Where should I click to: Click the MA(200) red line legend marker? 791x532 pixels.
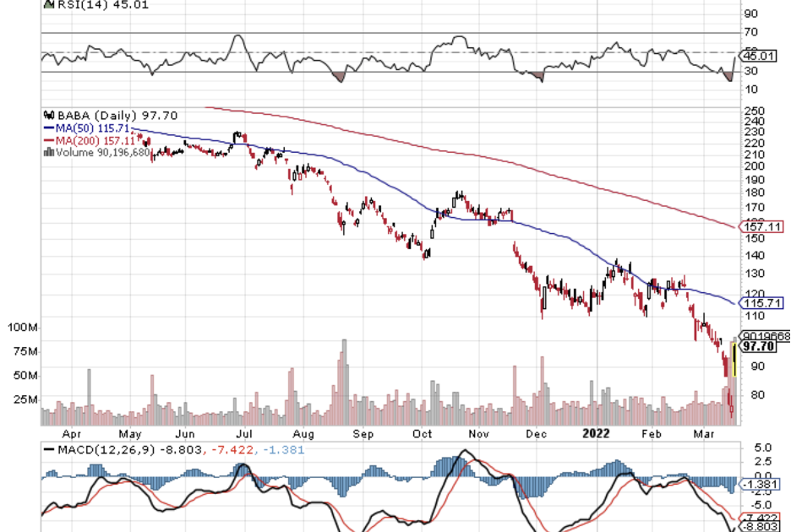click(x=48, y=140)
